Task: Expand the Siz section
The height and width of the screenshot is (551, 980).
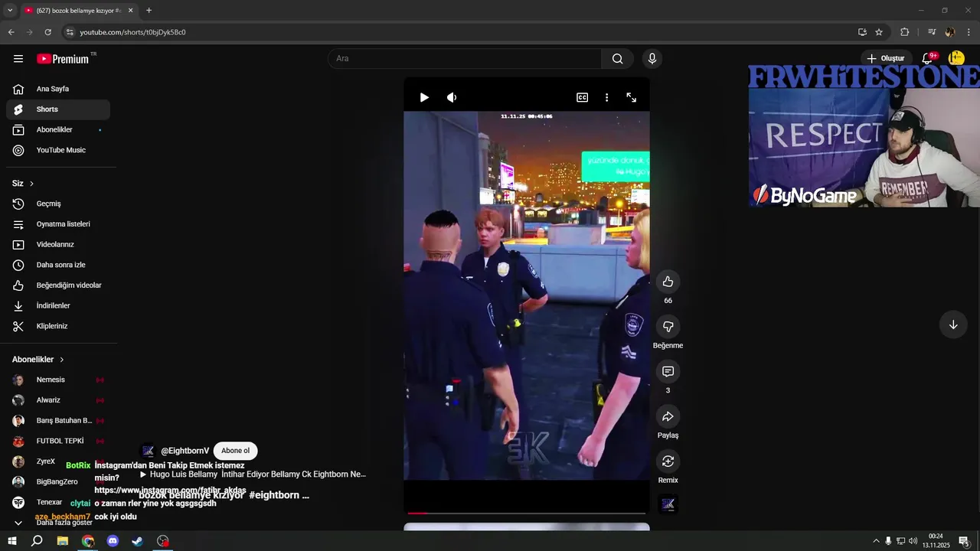Action: (23, 184)
